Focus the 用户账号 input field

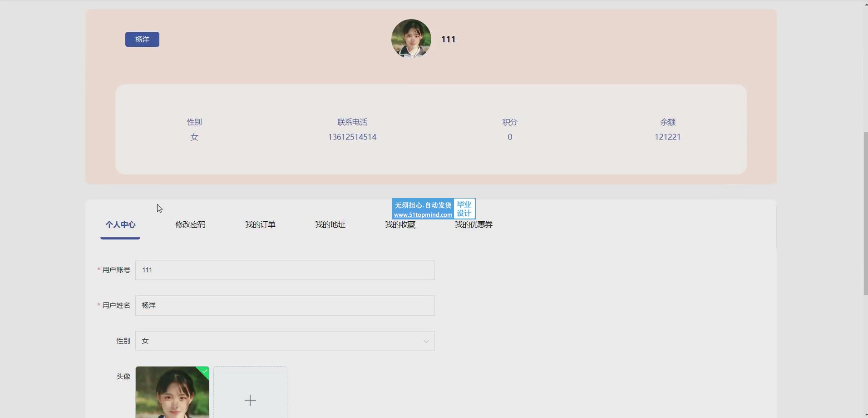[285, 270]
